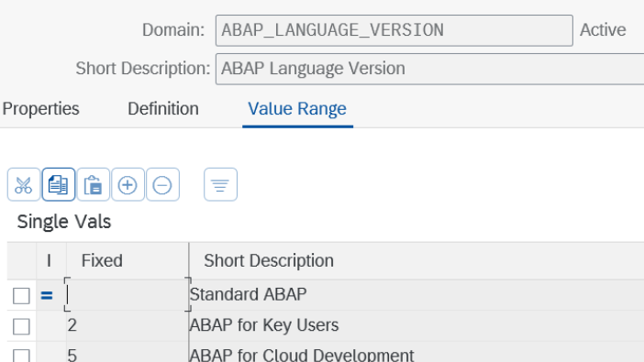Insert a row with the plus icon
Image resolution: width=644 pixels, height=362 pixels.
[x=128, y=185]
